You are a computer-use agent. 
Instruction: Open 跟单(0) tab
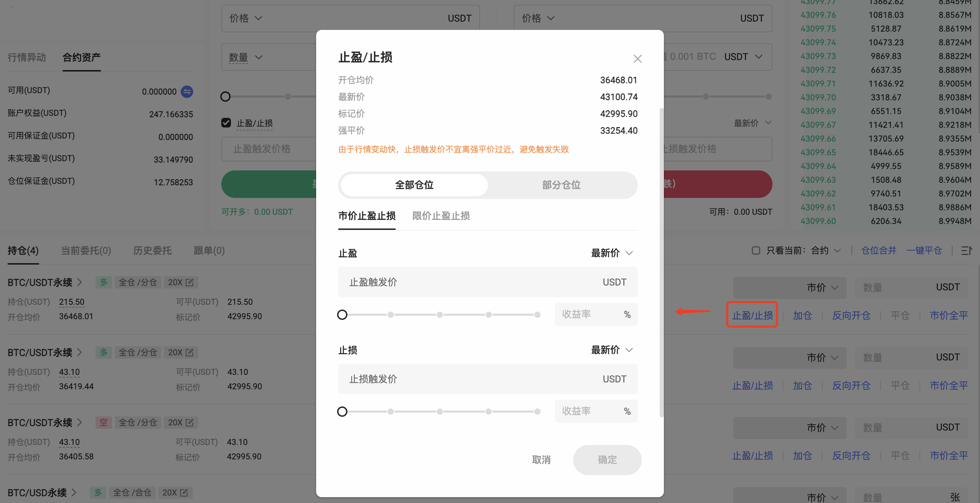(x=209, y=250)
